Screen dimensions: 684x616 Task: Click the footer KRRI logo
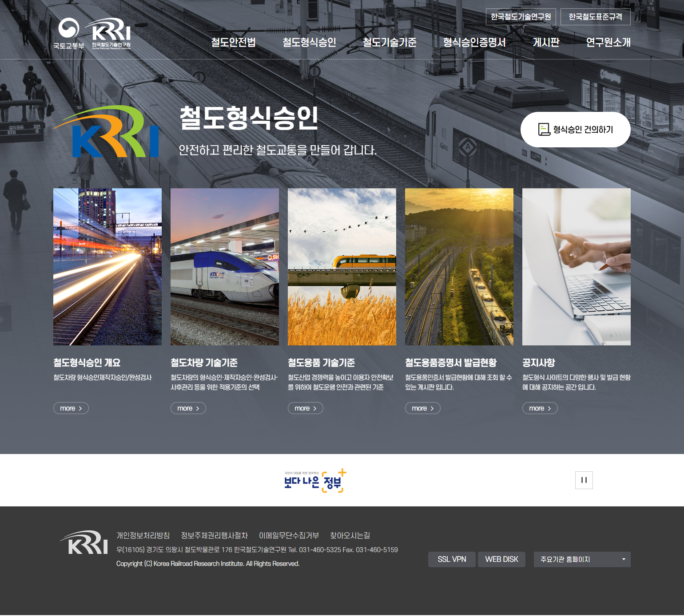[84, 542]
